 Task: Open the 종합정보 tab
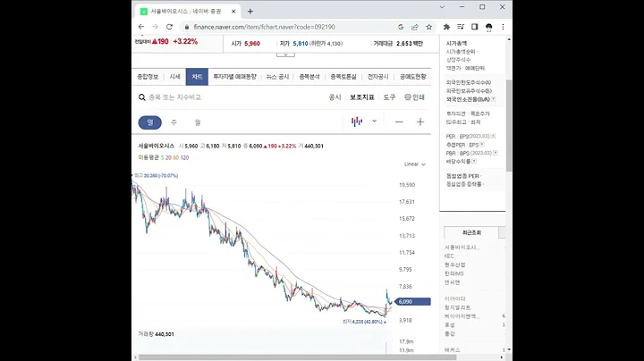[x=148, y=77]
